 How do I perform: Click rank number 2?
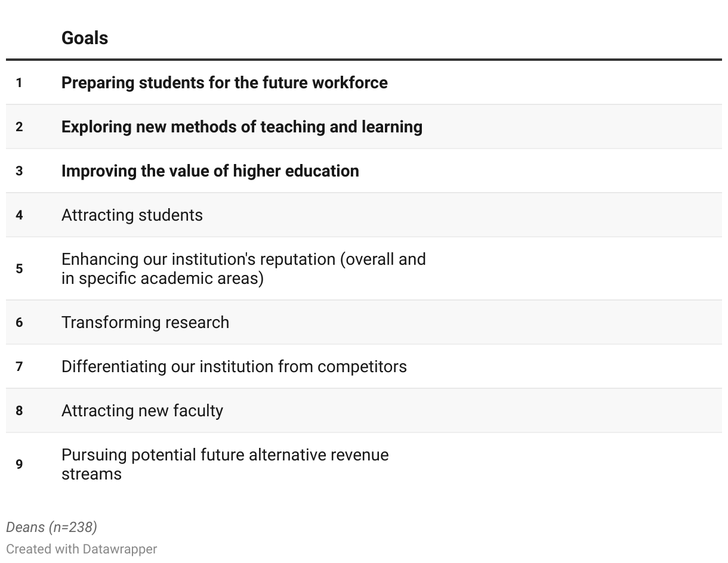[19, 127]
